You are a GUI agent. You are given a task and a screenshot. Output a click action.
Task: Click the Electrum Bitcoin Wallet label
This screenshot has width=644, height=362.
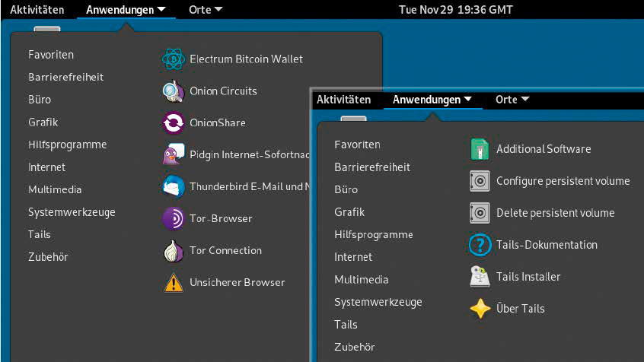click(x=246, y=59)
